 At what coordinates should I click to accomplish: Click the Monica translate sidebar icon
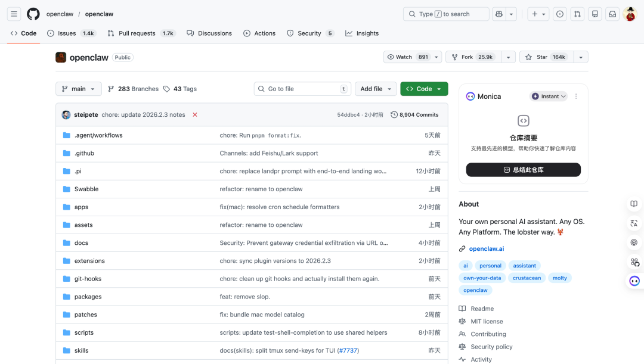click(x=634, y=223)
